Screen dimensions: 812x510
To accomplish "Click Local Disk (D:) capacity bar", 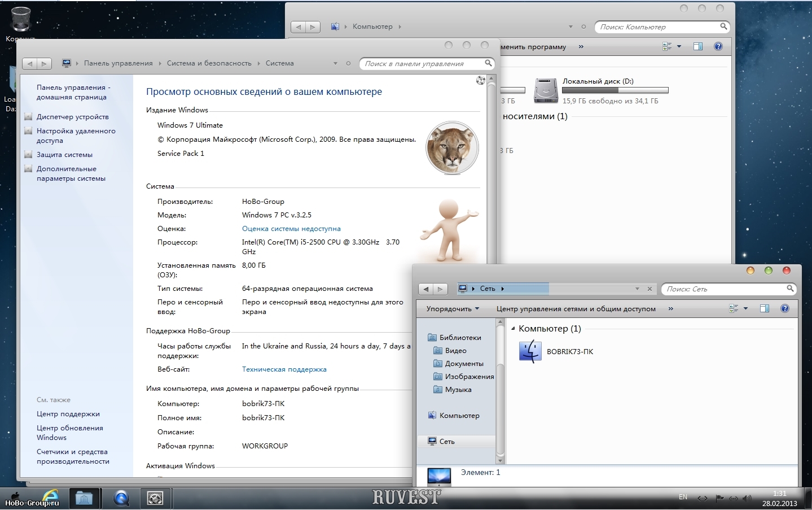I will (615, 90).
